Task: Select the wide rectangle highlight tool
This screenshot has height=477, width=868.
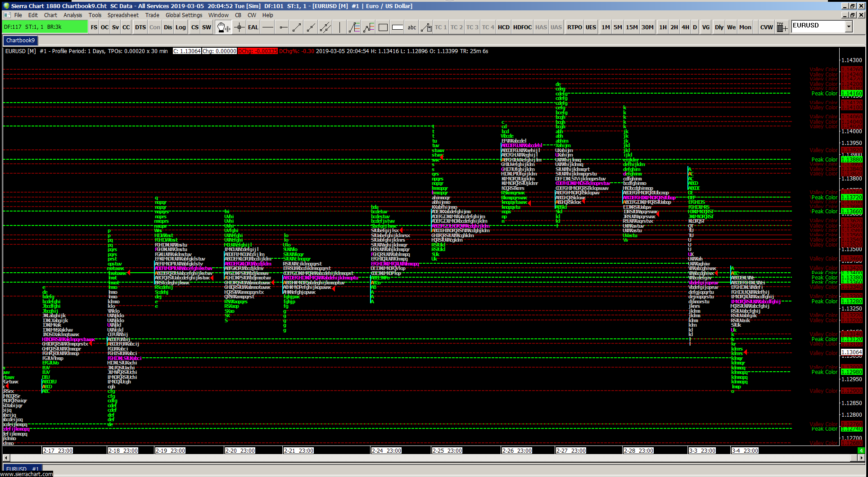Action: 398,27
